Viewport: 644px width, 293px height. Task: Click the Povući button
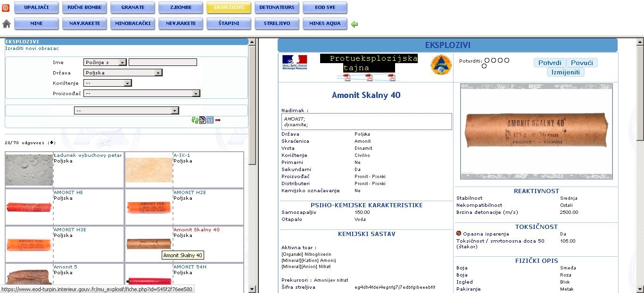point(582,63)
